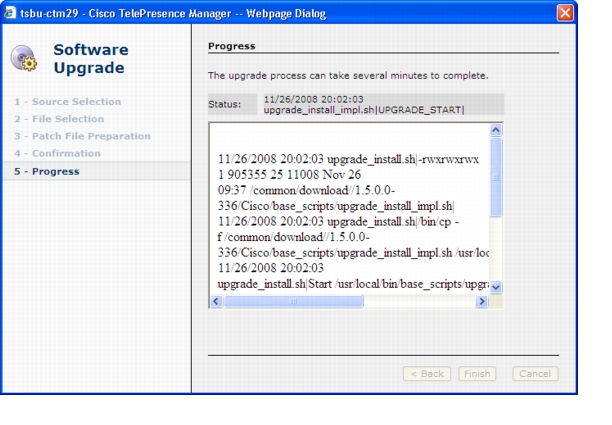This screenshot has height=425, width=612.
Task: Click the Software Upgrade title text
Action: click(91, 59)
